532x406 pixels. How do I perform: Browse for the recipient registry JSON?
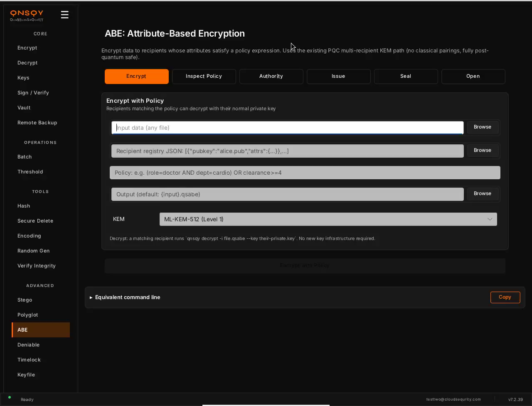tap(483, 150)
